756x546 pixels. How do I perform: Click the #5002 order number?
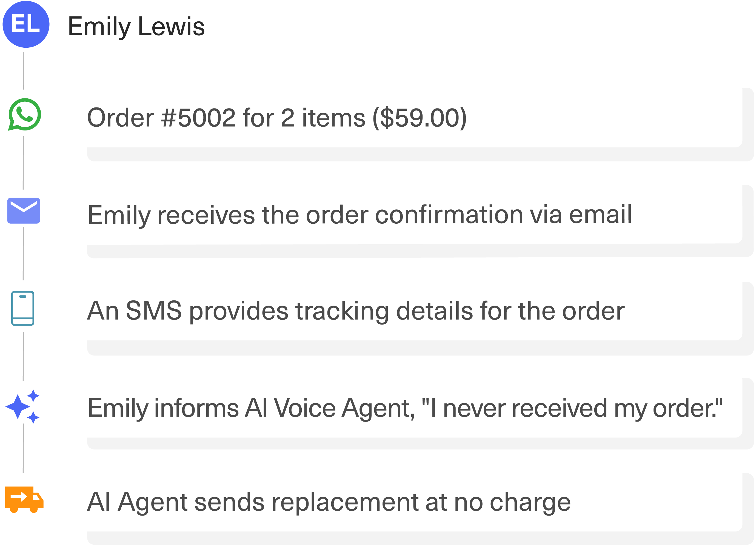(198, 118)
